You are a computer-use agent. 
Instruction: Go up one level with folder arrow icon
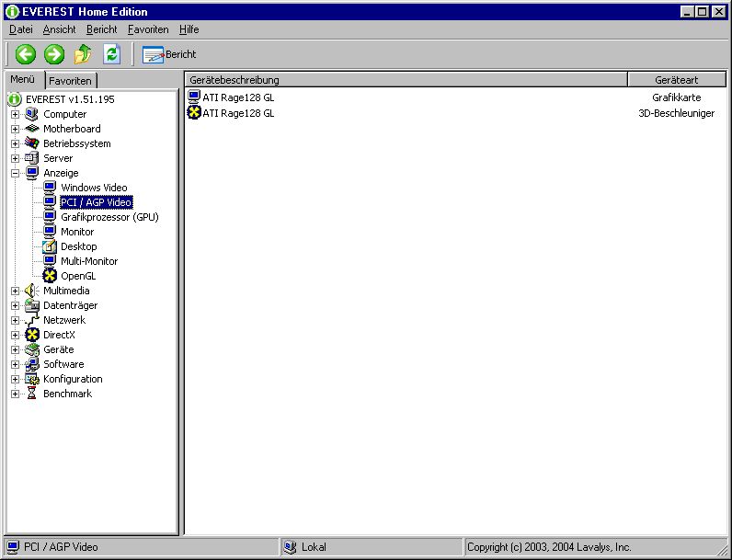pyautogui.click(x=83, y=54)
